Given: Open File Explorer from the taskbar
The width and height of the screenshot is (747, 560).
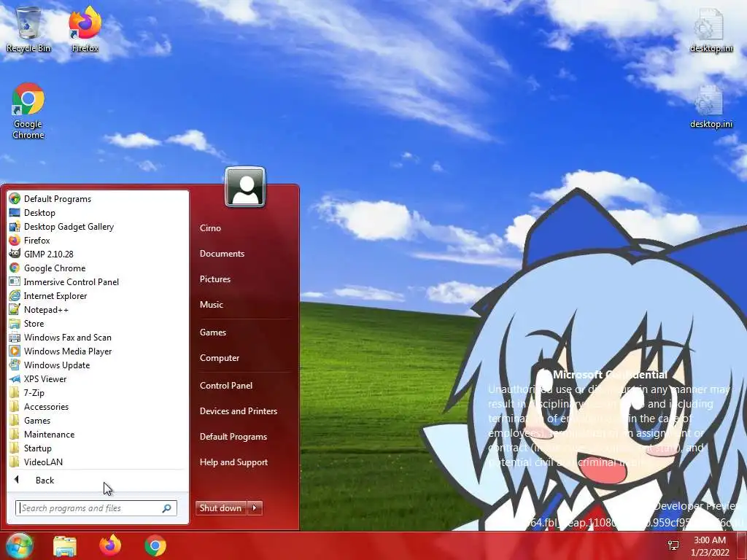Looking at the screenshot, I should 65,545.
